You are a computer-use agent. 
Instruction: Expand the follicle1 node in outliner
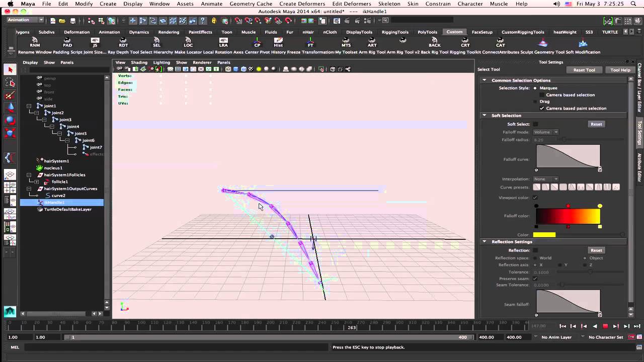click(x=36, y=182)
